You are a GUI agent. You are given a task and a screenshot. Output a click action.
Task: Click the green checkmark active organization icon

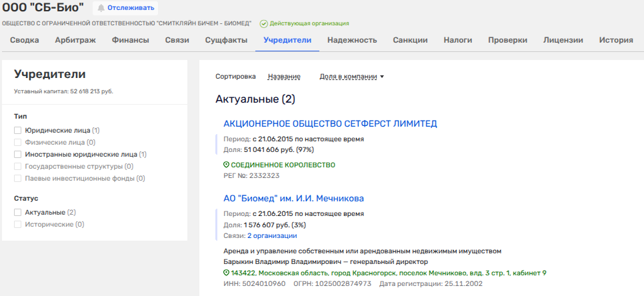[264, 23]
